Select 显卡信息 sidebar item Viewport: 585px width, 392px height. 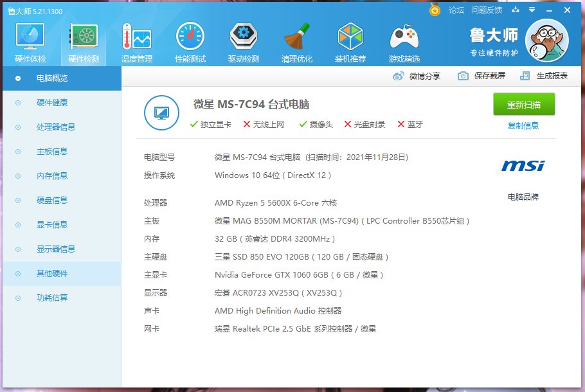62,225
